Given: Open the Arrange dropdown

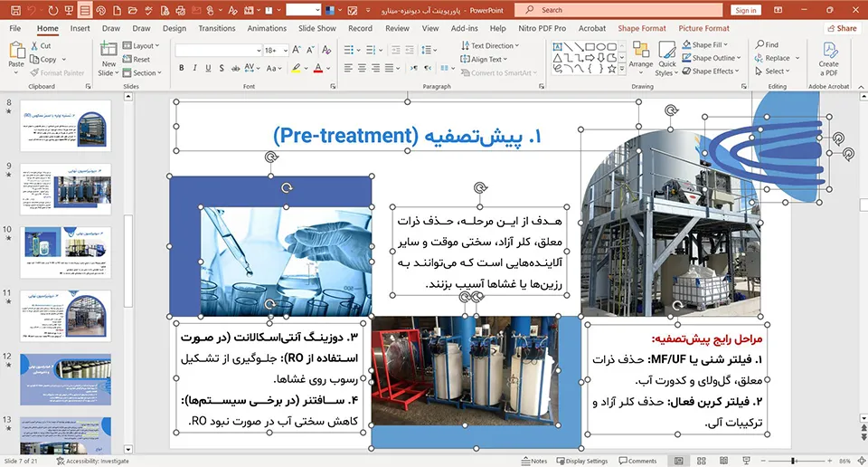Looking at the screenshot, I should tap(641, 59).
